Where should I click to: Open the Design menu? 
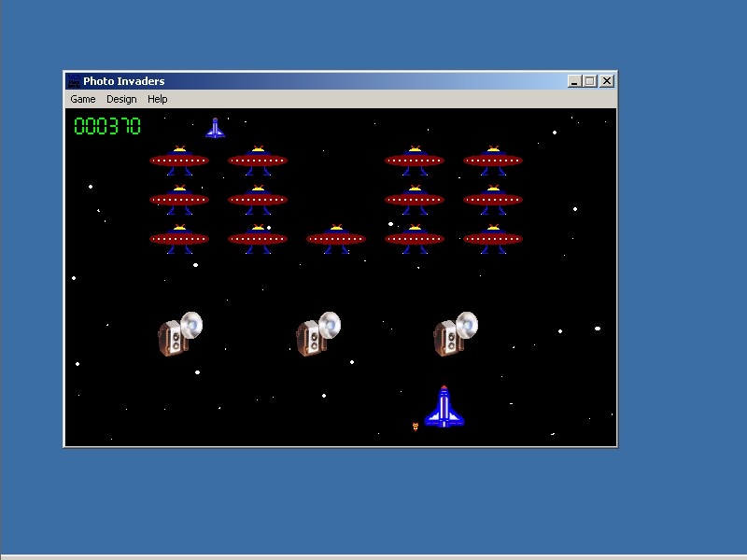pos(121,99)
